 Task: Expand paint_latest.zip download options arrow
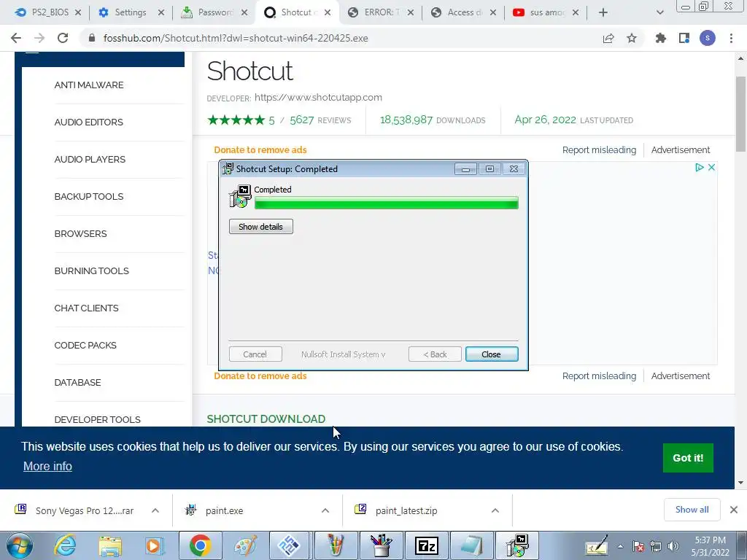coord(495,510)
